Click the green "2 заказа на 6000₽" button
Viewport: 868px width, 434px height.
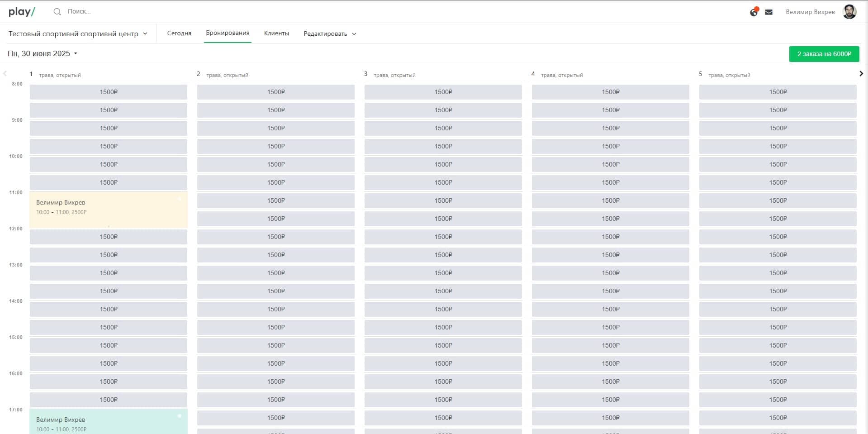click(824, 54)
